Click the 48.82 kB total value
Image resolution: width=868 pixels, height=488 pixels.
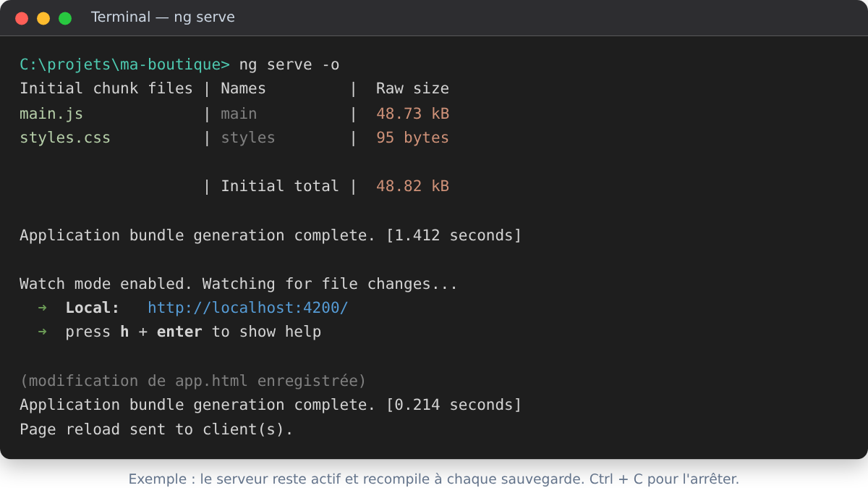coord(412,186)
